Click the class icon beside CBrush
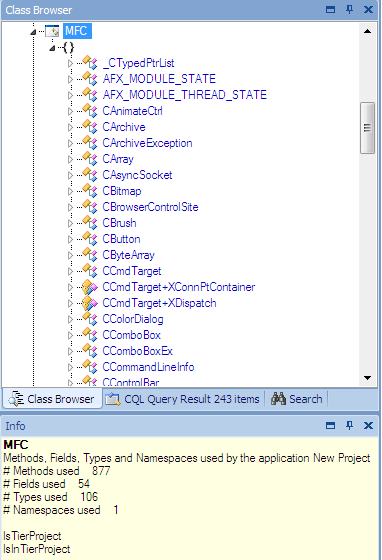This screenshot has height=560, width=382. point(89,223)
